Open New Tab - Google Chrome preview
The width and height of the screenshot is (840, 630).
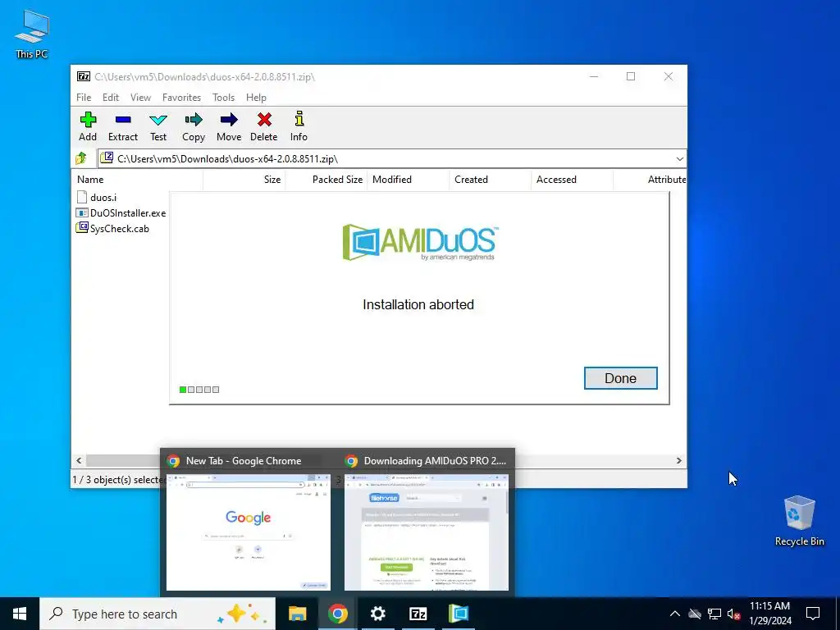click(x=249, y=523)
